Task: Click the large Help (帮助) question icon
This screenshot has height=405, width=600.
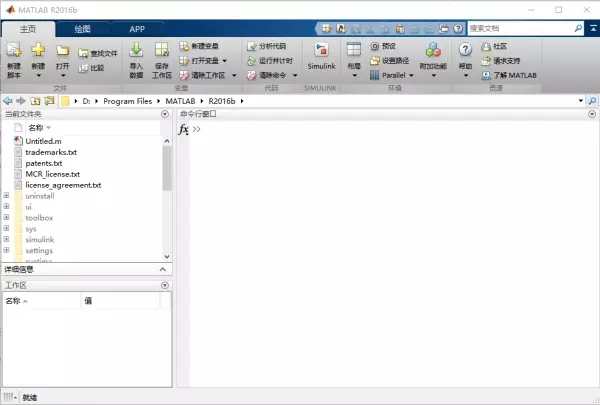Action: (x=465, y=49)
